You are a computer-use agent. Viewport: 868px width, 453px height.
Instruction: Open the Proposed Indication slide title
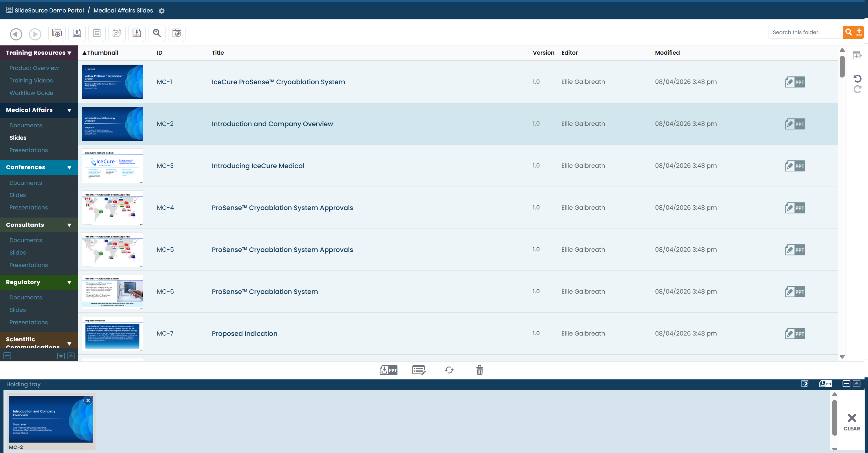coord(245,334)
